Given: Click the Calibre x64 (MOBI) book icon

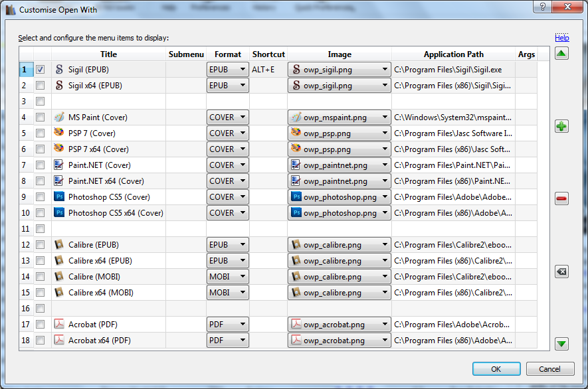Looking at the screenshot, I should [59, 292].
